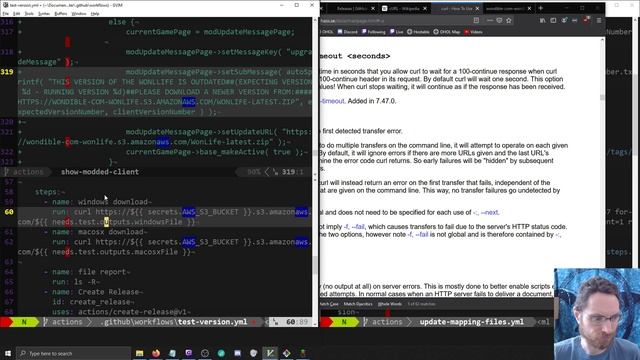The width and height of the screenshot is (640, 360).
Task: Open the Tools menu in GVIM
Action: [29, 13]
